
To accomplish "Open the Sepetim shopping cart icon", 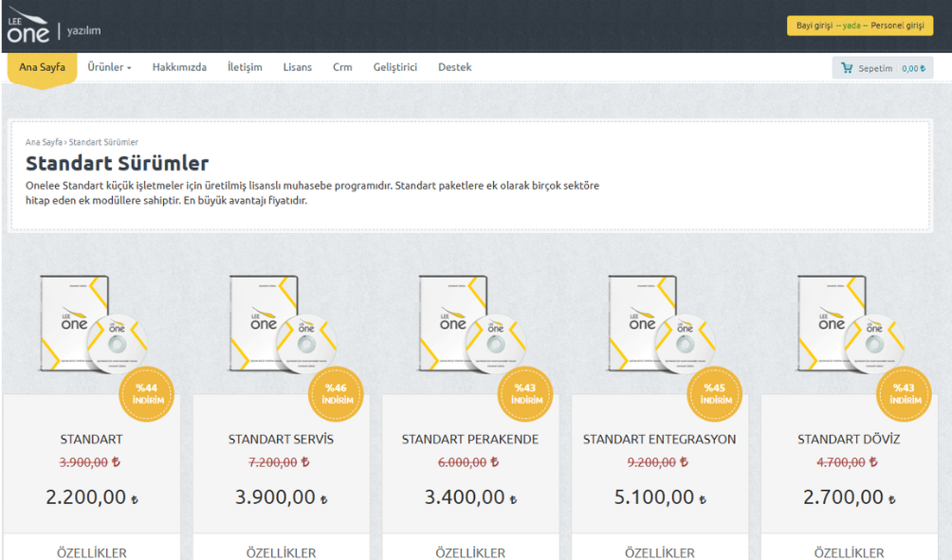I will (847, 68).
